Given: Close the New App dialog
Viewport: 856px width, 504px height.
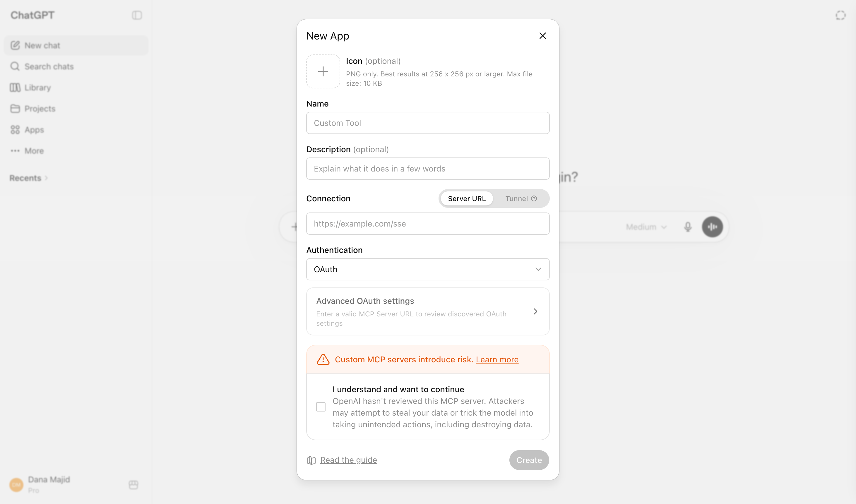Looking at the screenshot, I should click(x=542, y=36).
